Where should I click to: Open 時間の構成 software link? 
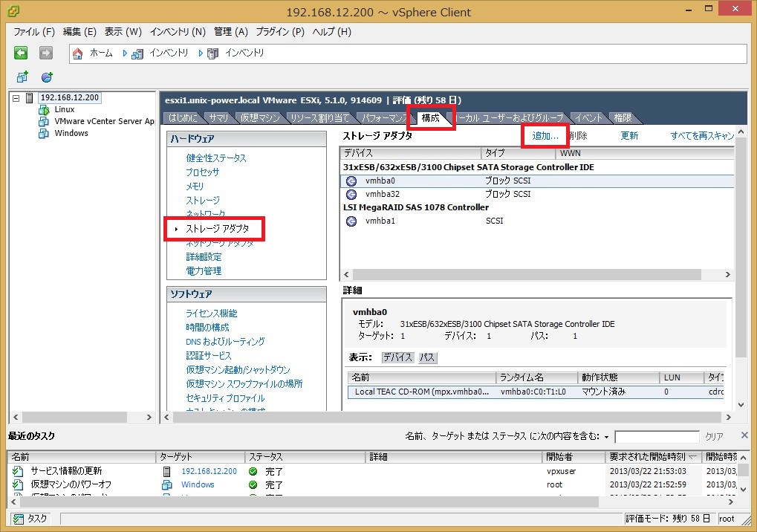[207, 328]
